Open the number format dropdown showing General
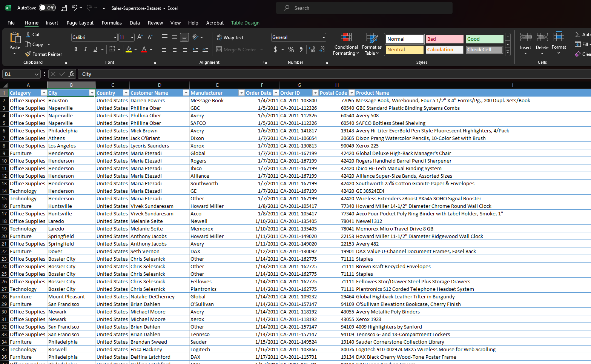Viewport: 591px width, 364px height. 324,37
